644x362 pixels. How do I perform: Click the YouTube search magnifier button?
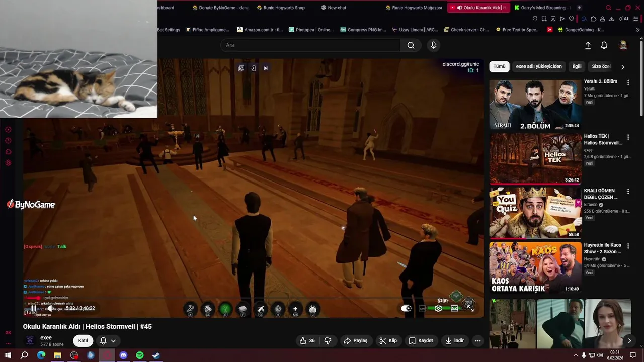(411, 45)
